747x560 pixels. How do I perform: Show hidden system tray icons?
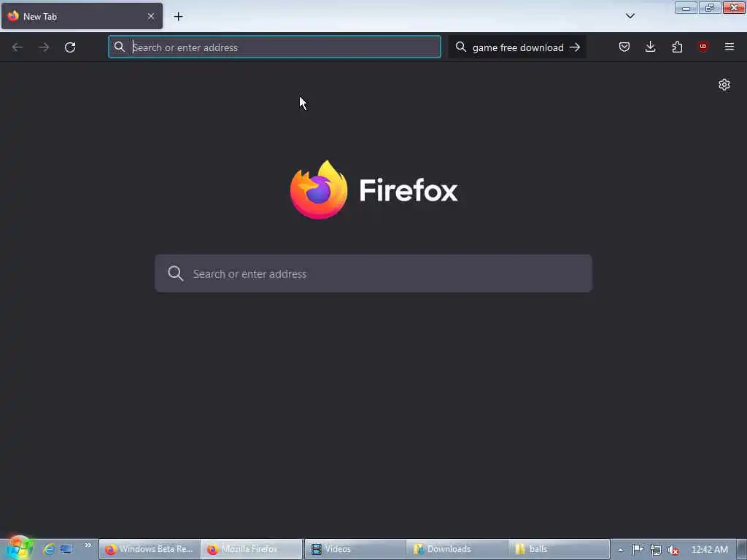click(x=620, y=550)
